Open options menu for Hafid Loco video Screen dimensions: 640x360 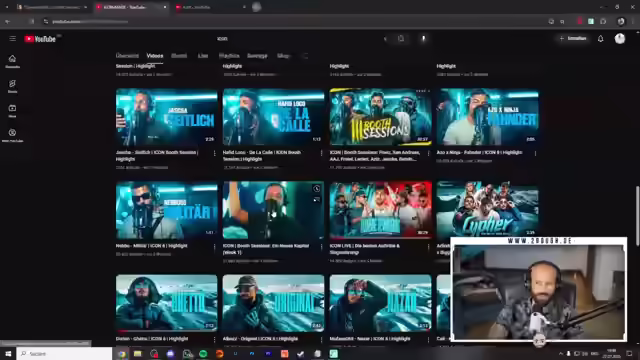(x=322, y=153)
